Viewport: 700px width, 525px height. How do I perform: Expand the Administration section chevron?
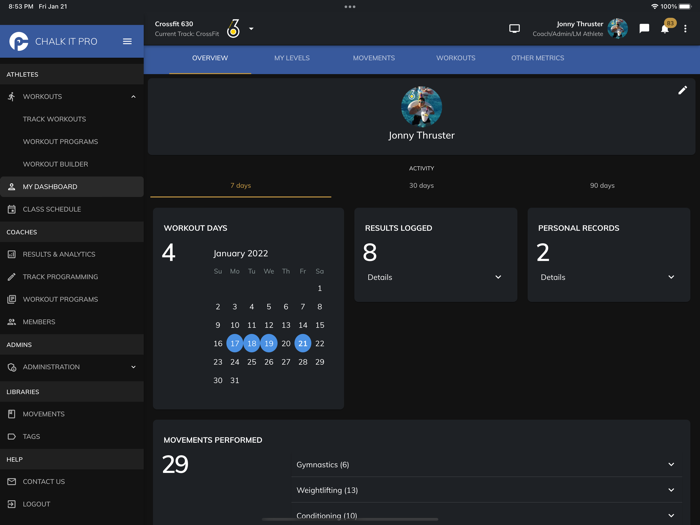[x=133, y=367]
